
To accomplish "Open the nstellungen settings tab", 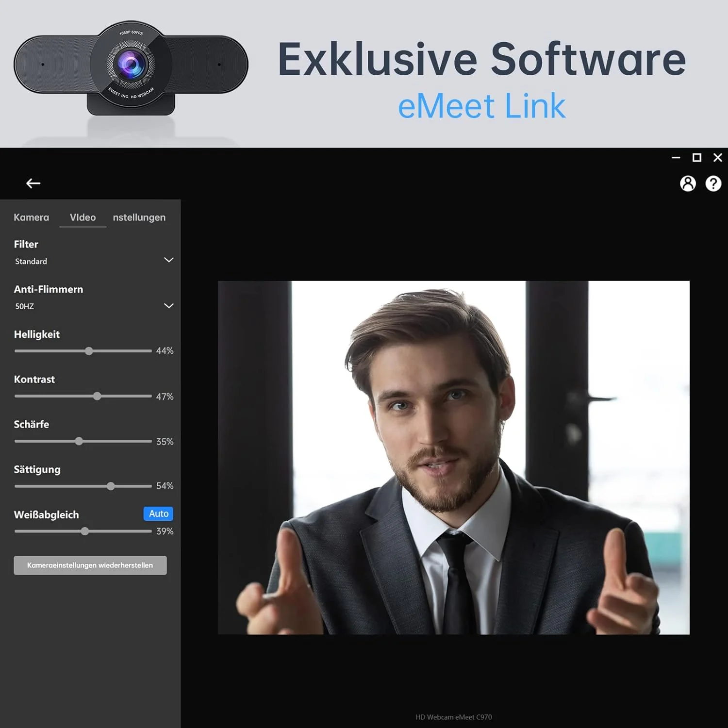I will (139, 217).
